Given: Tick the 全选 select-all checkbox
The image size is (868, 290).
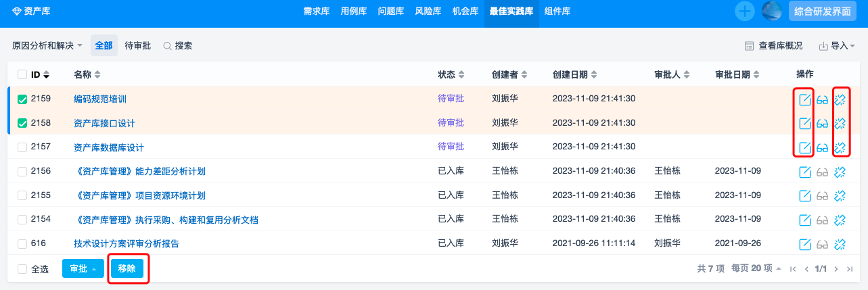Looking at the screenshot, I should click(x=22, y=269).
